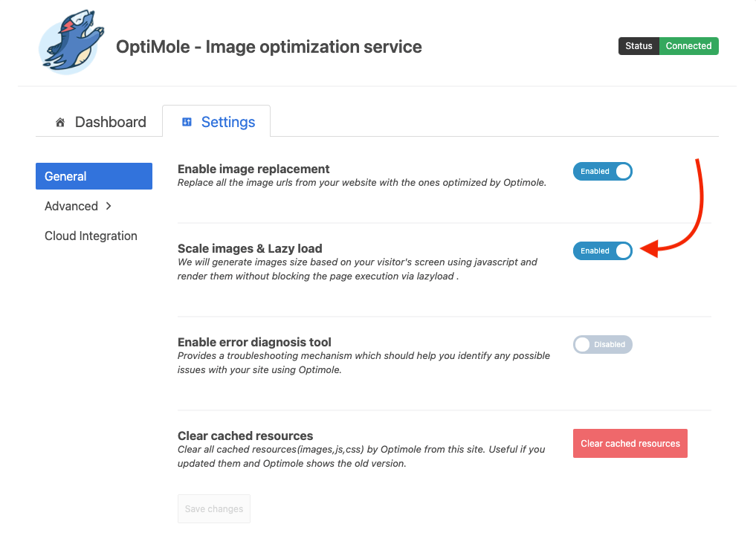Click the Settings sliders icon
Screen dimensions: 756x553
(187, 122)
